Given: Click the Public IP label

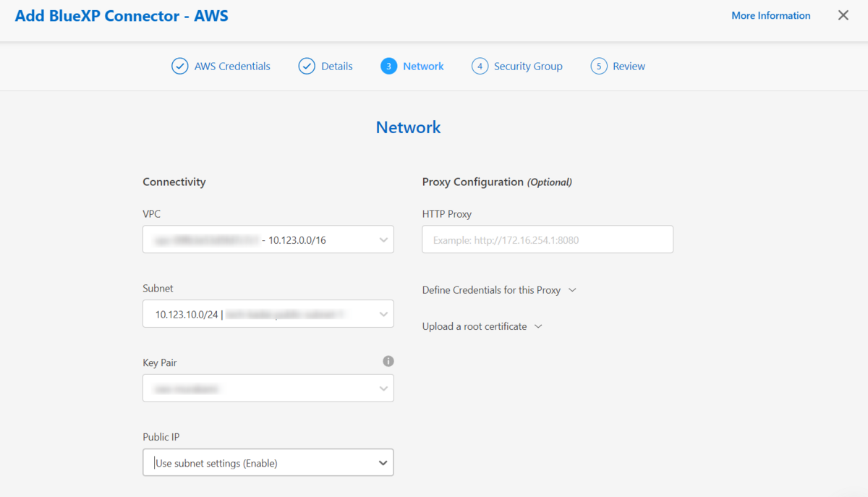Looking at the screenshot, I should (161, 437).
